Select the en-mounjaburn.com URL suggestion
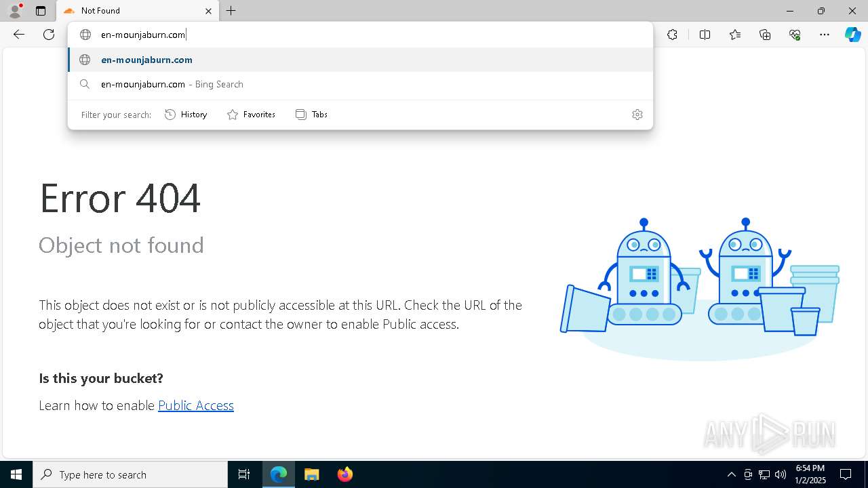 pyautogui.click(x=360, y=60)
